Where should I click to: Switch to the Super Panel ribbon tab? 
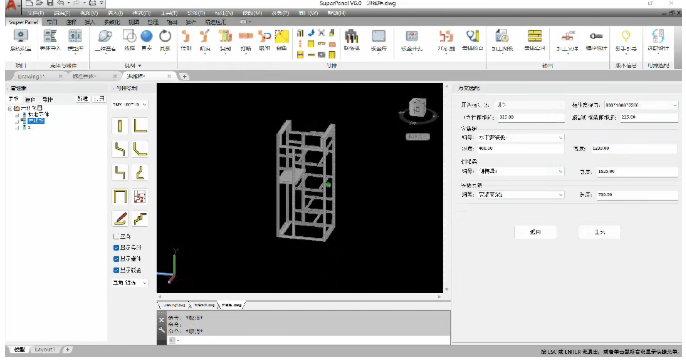click(x=23, y=22)
